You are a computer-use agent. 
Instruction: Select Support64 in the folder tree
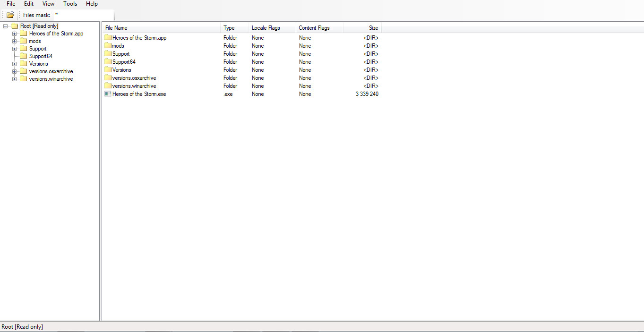pyautogui.click(x=41, y=56)
